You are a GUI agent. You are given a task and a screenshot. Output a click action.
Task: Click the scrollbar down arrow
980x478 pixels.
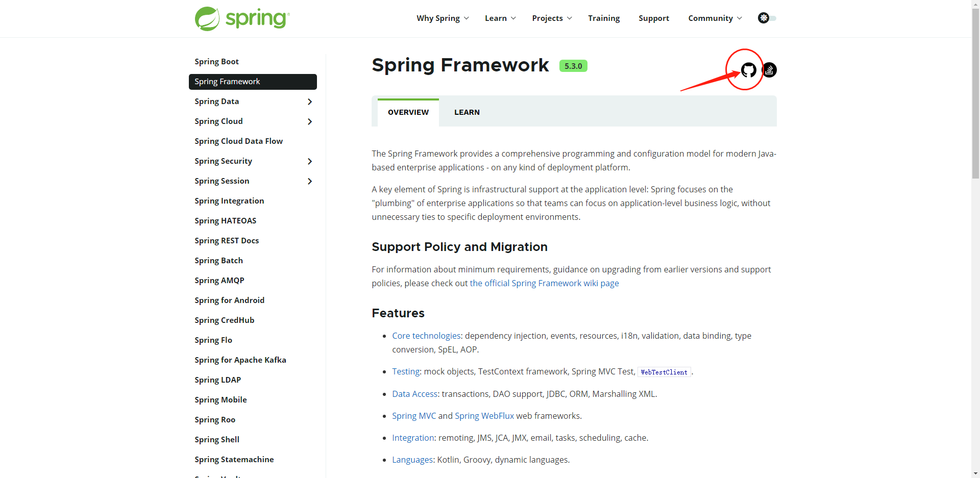(975, 474)
